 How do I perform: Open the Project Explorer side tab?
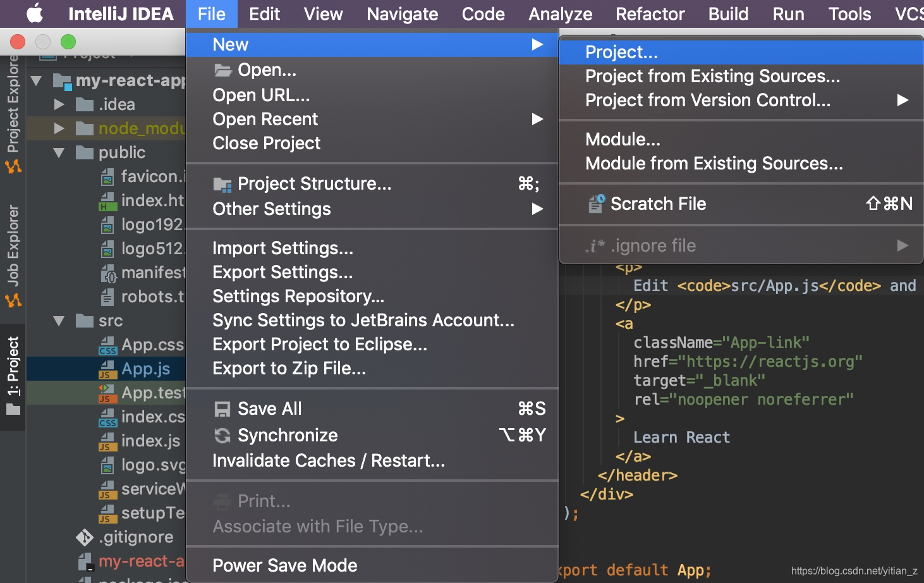point(13,114)
